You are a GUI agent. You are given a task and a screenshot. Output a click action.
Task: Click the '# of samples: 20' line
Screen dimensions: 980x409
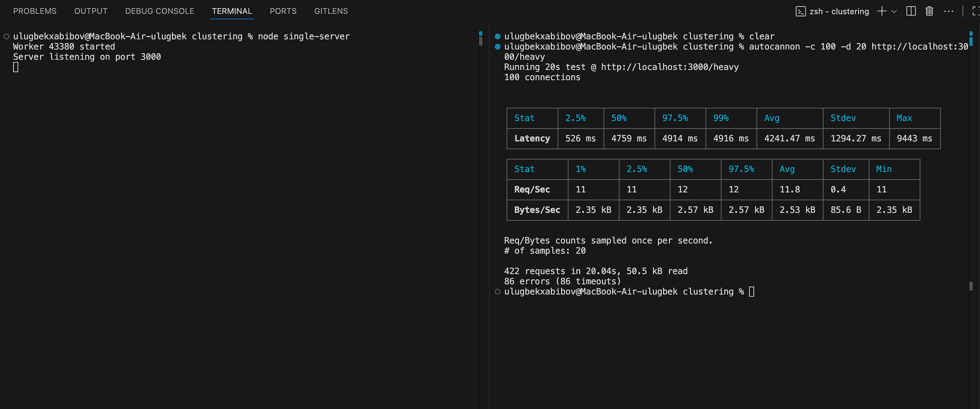click(545, 251)
